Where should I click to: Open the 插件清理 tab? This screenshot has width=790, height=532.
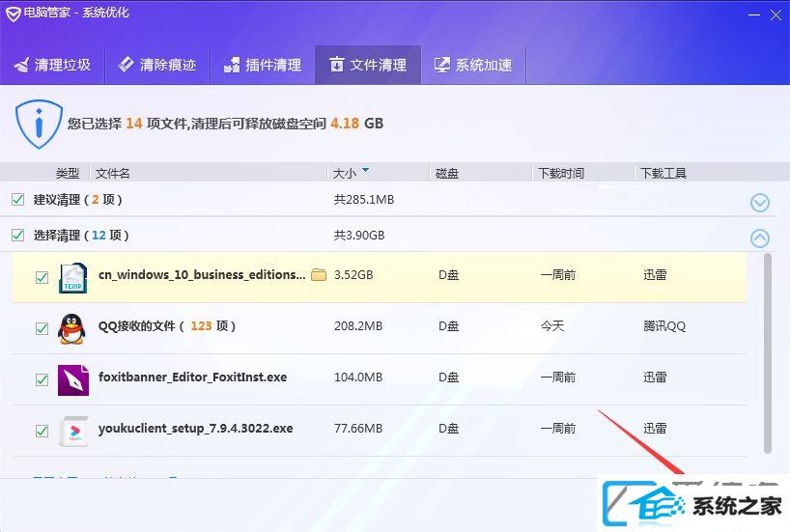pos(263,65)
